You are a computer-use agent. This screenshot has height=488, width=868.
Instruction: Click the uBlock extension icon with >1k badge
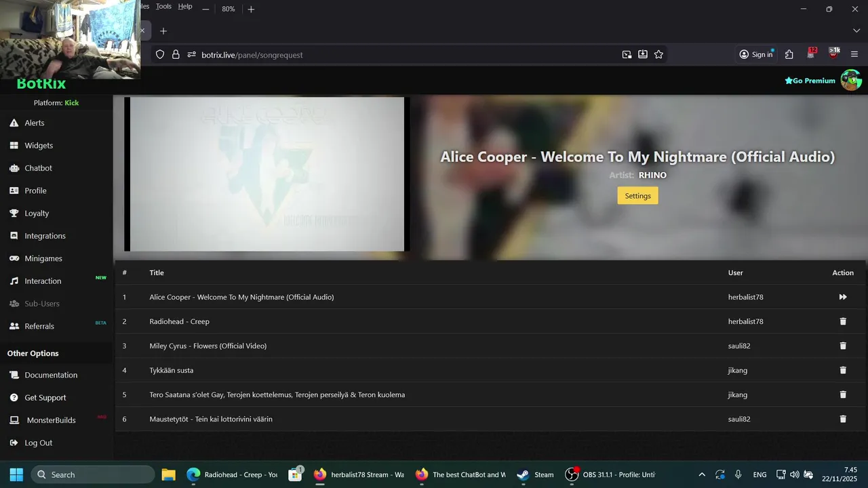pos(833,54)
